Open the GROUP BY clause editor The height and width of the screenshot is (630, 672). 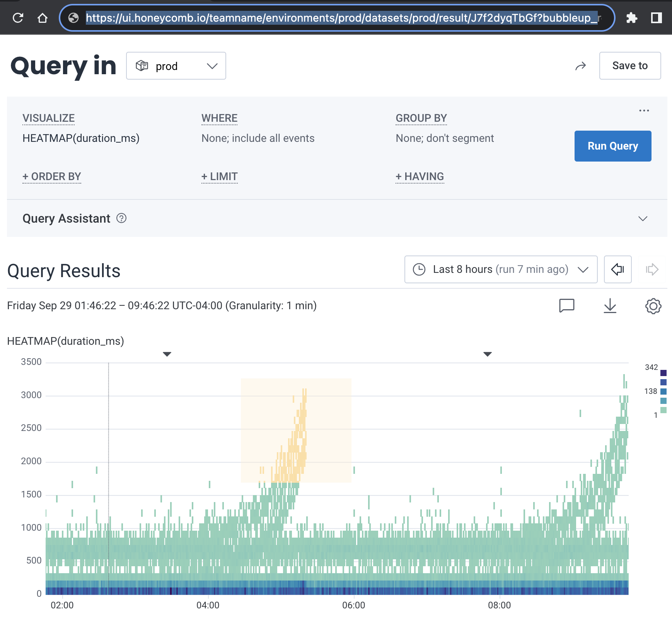[x=421, y=118]
